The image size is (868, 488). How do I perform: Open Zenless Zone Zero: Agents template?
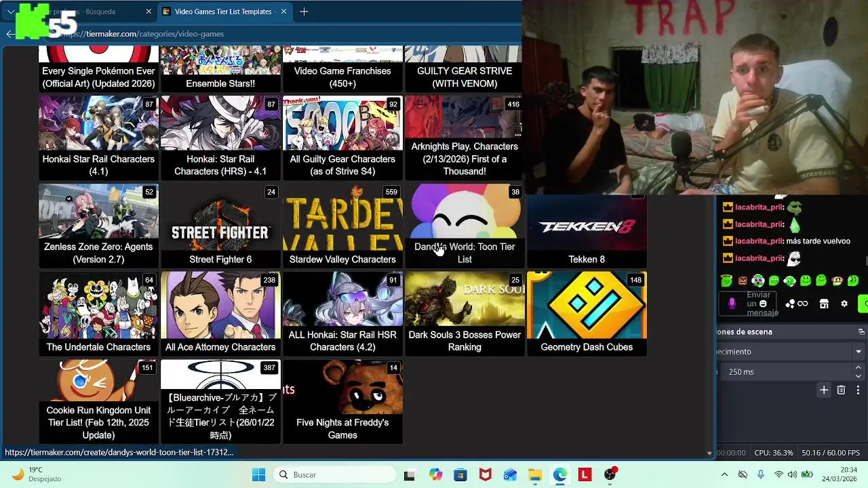[98, 226]
